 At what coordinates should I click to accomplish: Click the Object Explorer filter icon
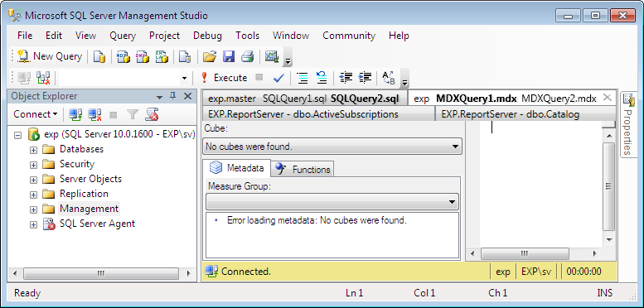[x=133, y=114]
